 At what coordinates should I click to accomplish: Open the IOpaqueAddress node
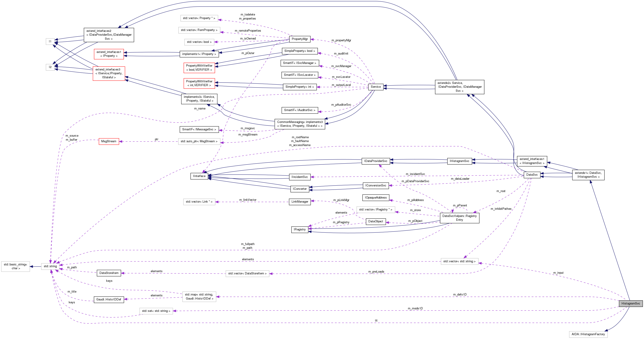pyautogui.click(x=376, y=198)
